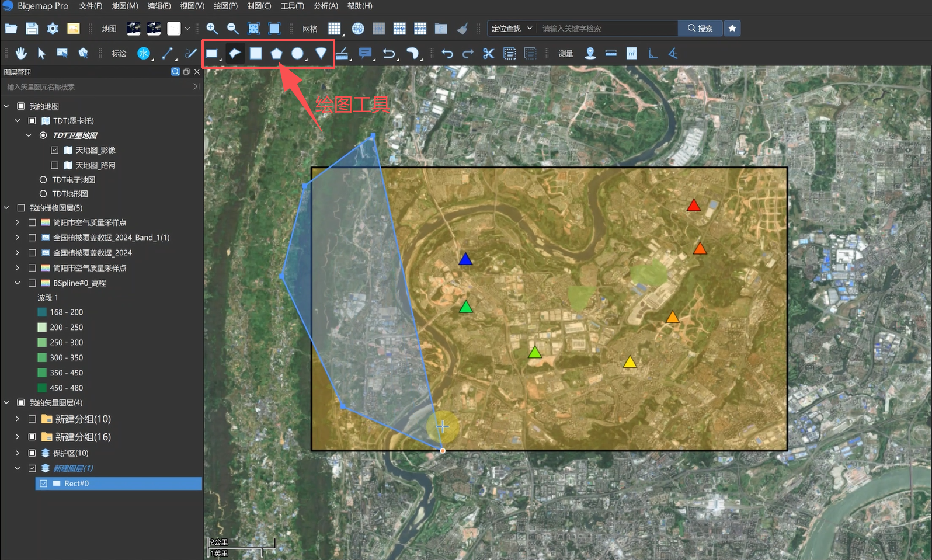Click the 200 - 250 legend color swatch

point(42,327)
